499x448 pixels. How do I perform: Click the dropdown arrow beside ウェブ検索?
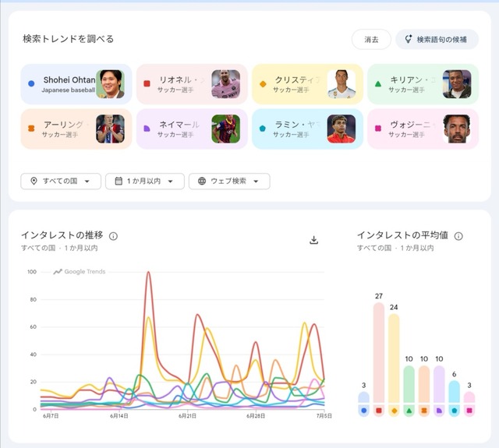(256, 182)
